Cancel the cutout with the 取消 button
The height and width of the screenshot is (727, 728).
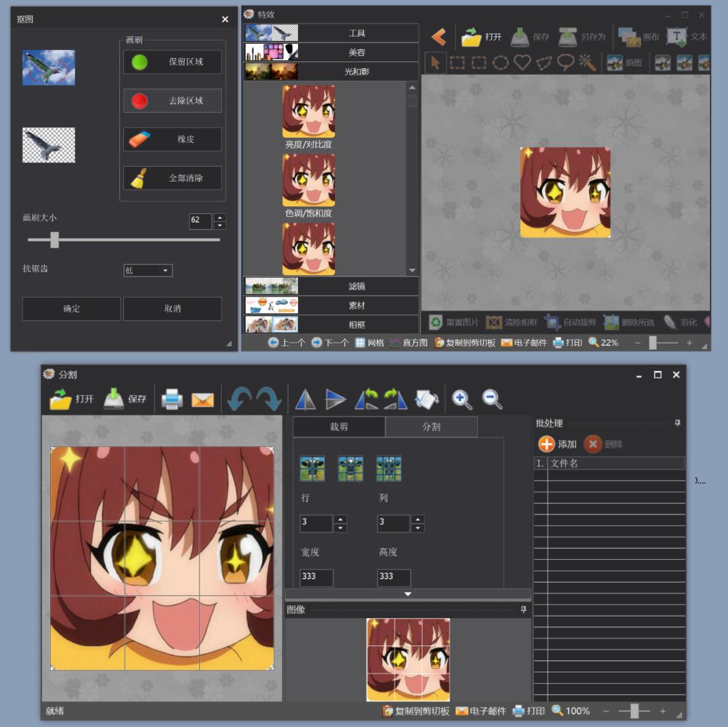click(173, 308)
